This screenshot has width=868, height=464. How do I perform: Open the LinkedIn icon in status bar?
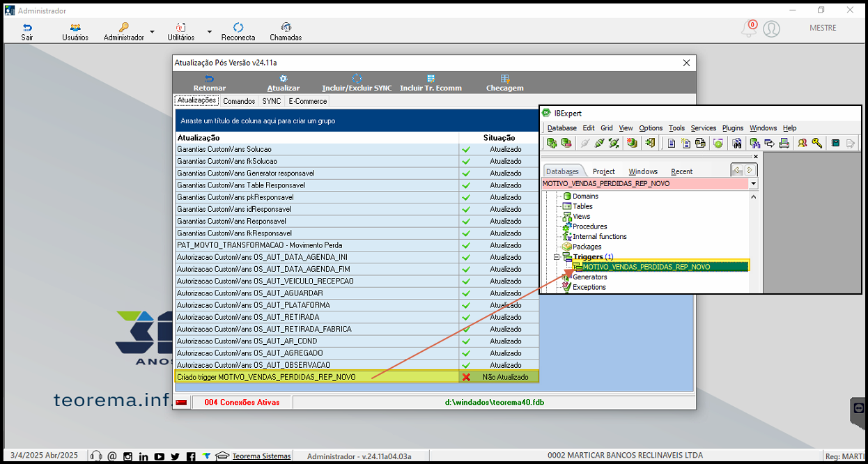(x=144, y=456)
